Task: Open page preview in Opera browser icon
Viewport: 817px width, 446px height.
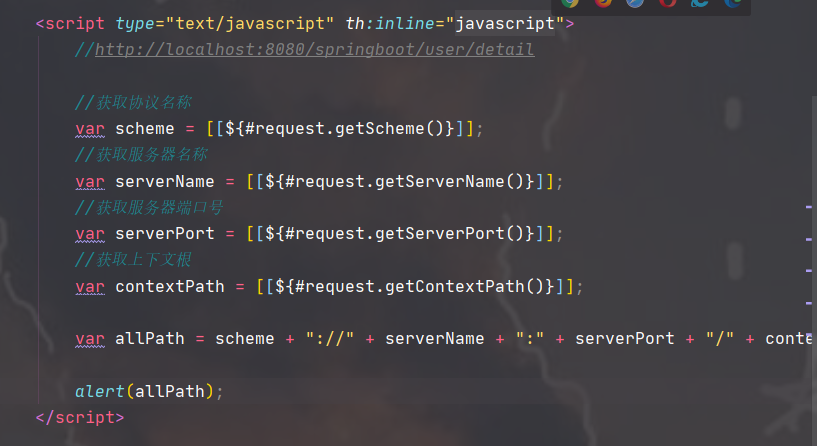Action: click(x=667, y=3)
